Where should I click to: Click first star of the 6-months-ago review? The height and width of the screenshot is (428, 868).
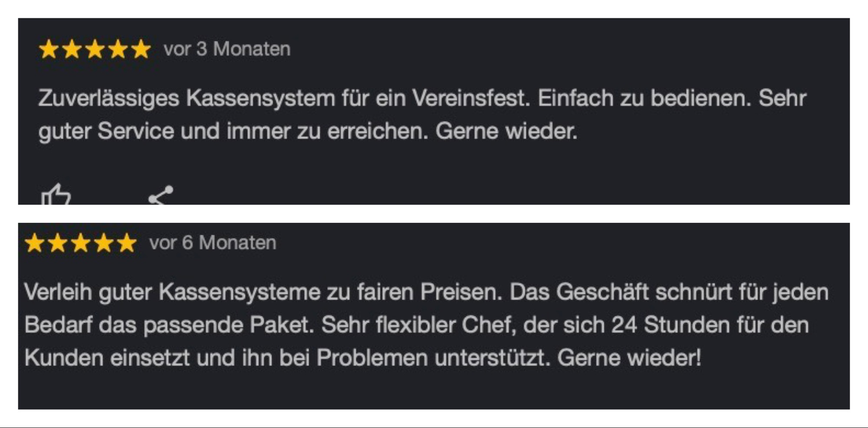pyautogui.click(x=35, y=243)
